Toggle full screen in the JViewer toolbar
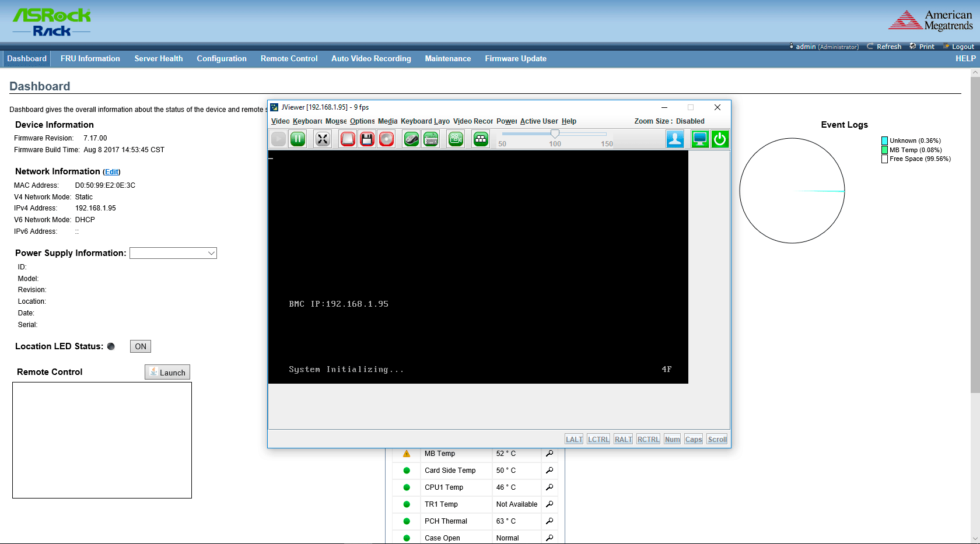Image resolution: width=980 pixels, height=544 pixels. point(323,139)
